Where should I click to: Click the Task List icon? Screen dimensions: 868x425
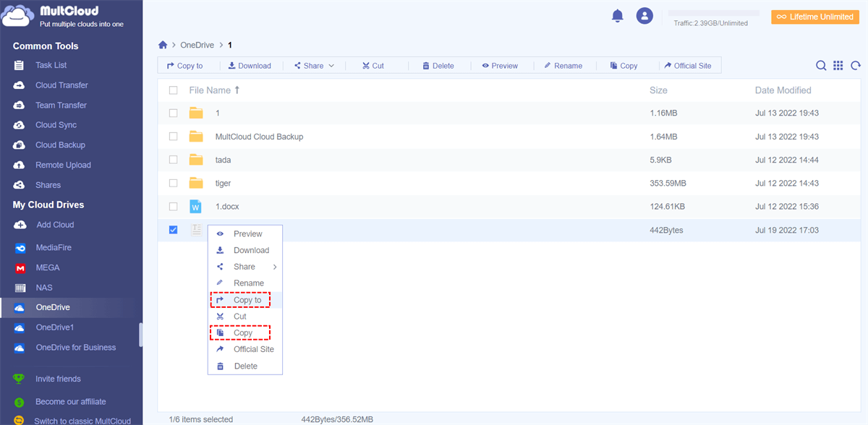20,65
